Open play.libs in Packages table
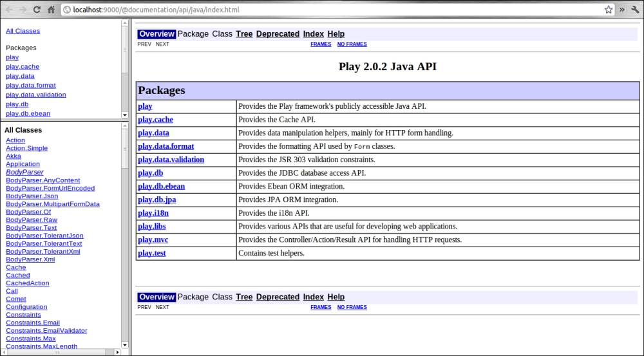Screen dimensions: 644x356 point(151,226)
